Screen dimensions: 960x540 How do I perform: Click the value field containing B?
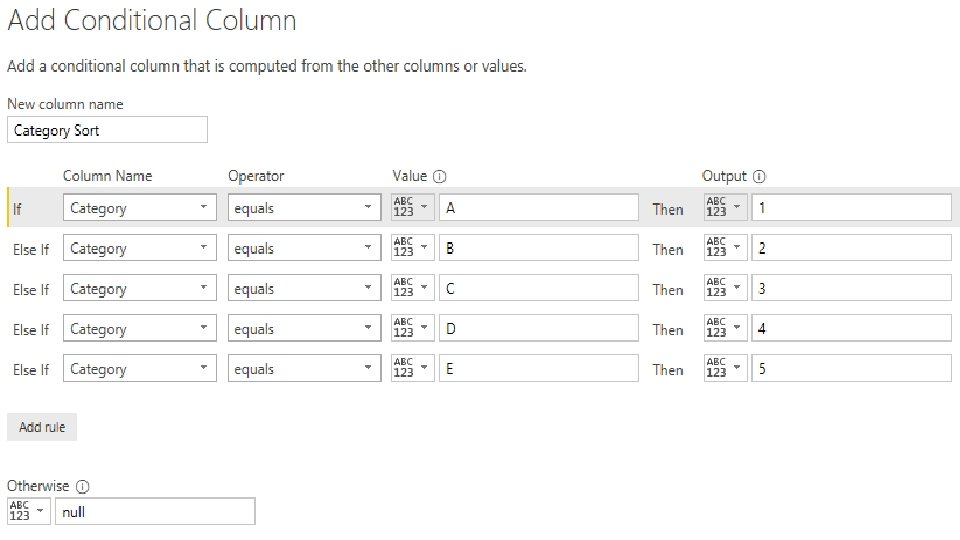[x=538, y=248]
